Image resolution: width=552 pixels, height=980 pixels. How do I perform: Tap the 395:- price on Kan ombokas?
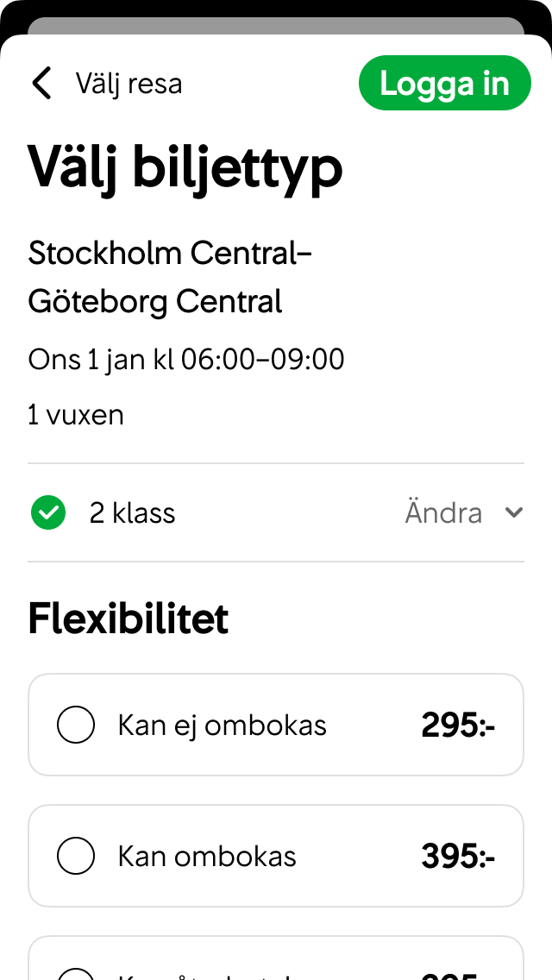[x=458, y=856]
